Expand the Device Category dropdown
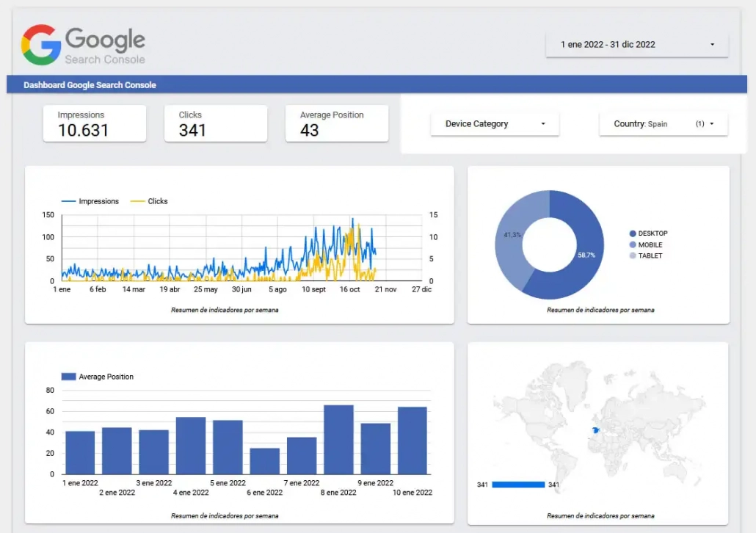 495,124
